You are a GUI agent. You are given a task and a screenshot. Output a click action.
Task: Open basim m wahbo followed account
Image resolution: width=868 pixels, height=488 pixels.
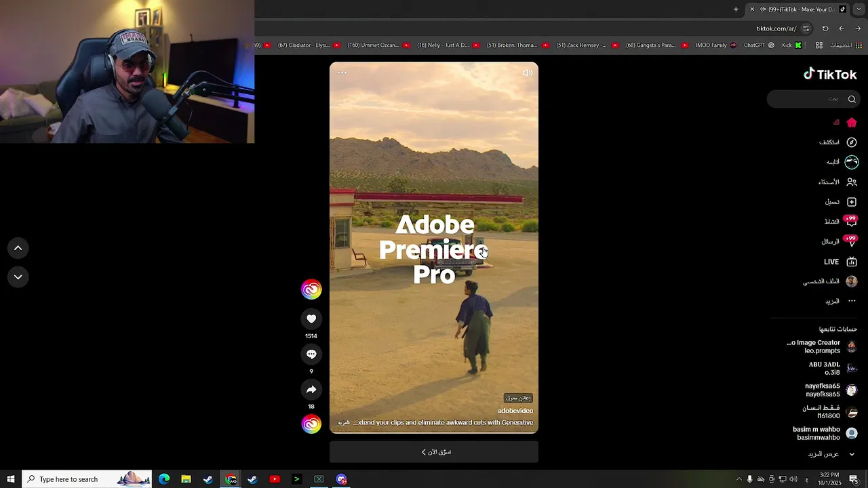825,434
